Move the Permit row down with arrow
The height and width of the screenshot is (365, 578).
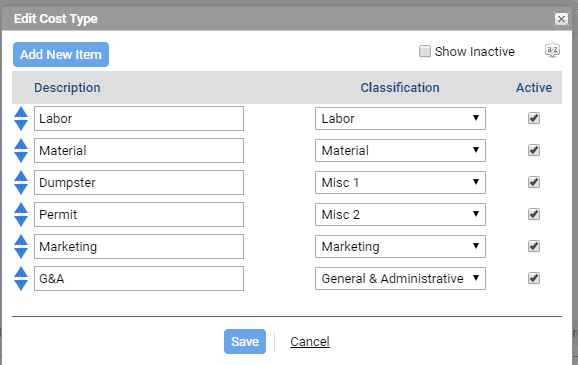[21, 221]
